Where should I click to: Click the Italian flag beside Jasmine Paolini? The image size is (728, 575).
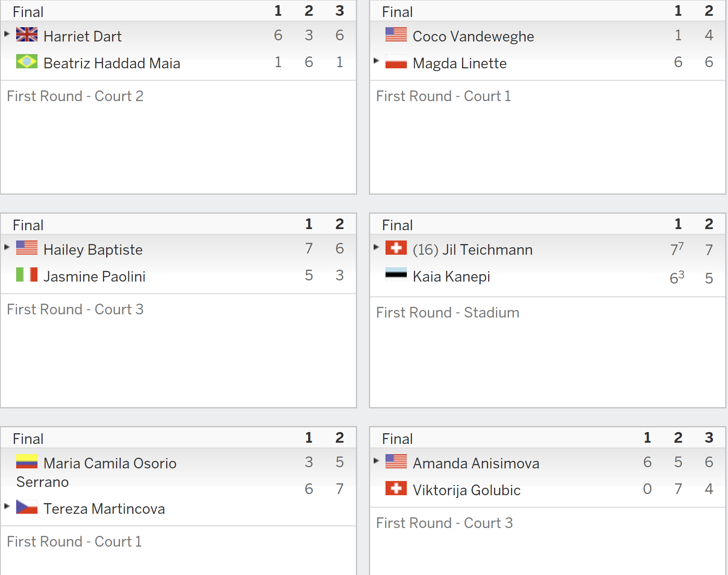(27, 275)
